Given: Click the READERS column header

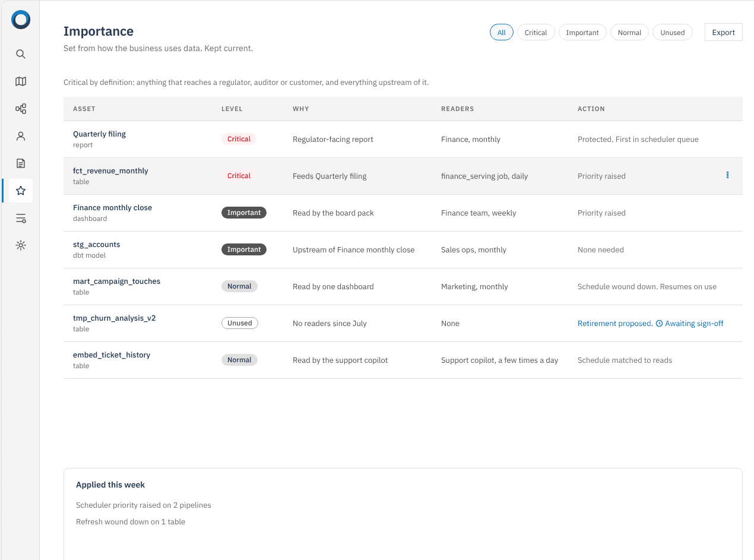Looking at the screenshot, I should coord(457,109).
